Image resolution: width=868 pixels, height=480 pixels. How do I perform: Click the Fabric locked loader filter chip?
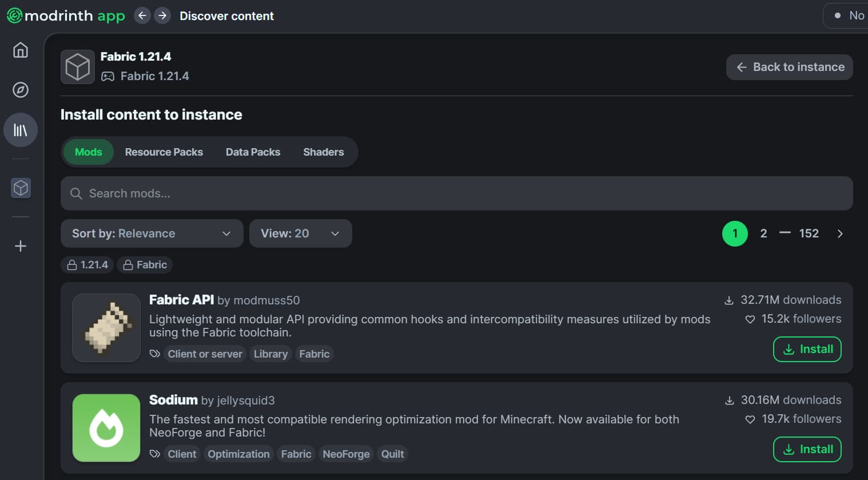click(145, 265)
